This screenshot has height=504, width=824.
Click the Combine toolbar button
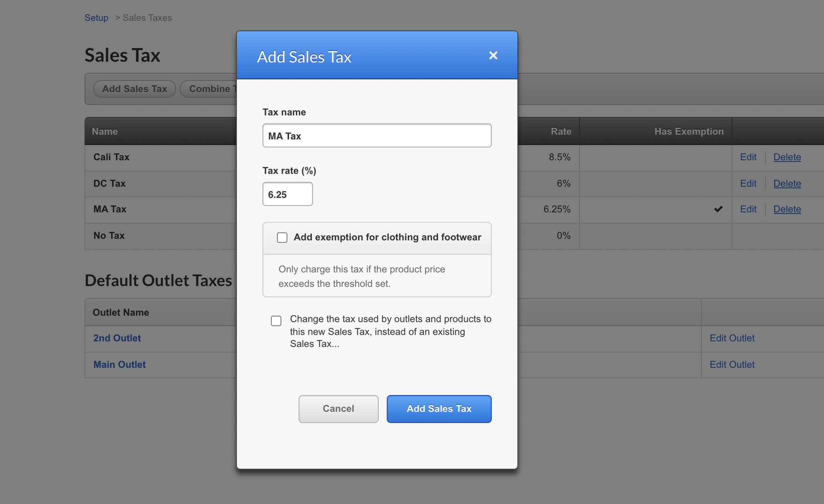click(209, 89)
